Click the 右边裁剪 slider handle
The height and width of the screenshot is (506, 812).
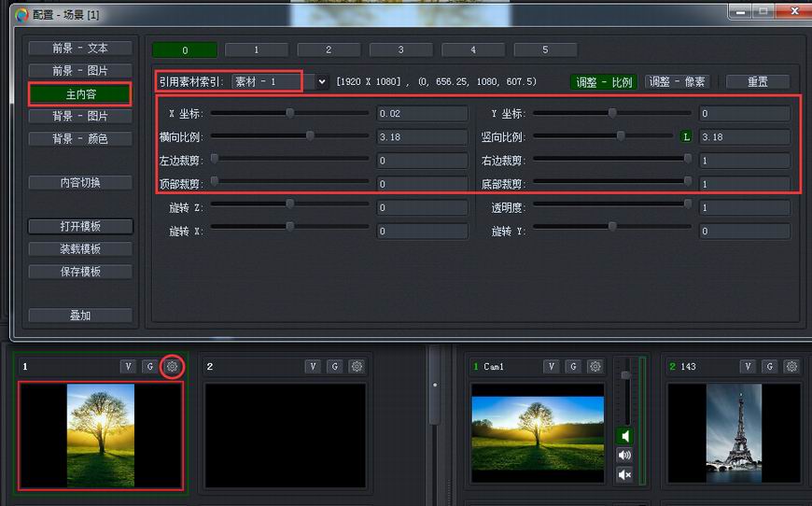point(688,159)
